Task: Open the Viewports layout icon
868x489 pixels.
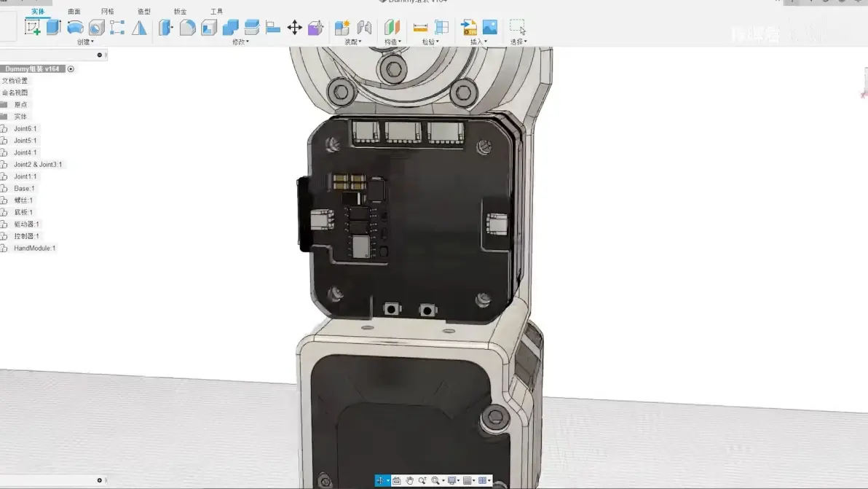Action: pos(482,481)
